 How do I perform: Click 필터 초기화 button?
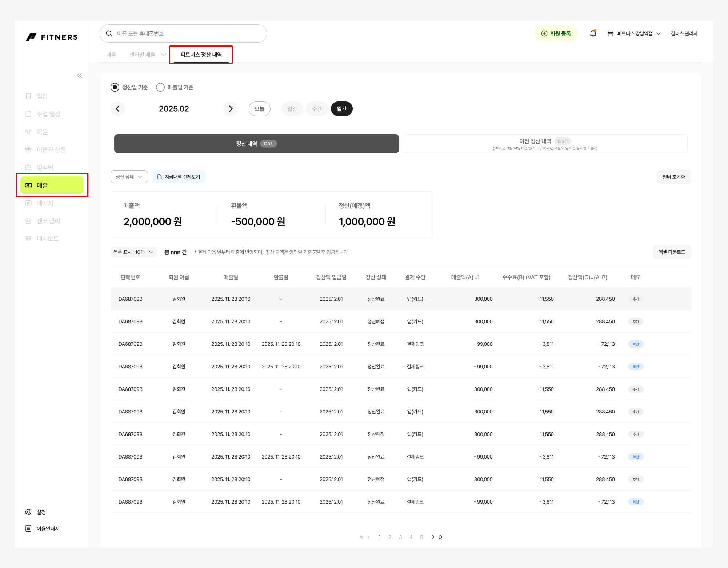click(x=674, y=177)
